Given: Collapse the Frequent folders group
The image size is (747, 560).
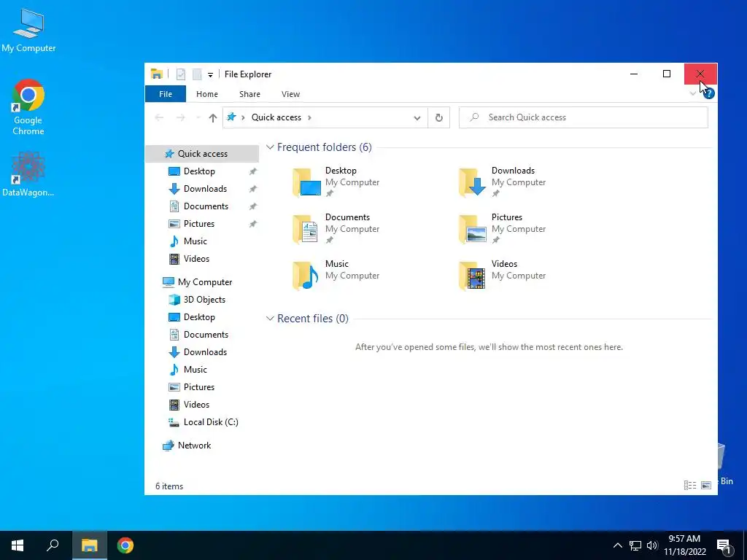Looking at the screenshot, I should pos(270,147).
